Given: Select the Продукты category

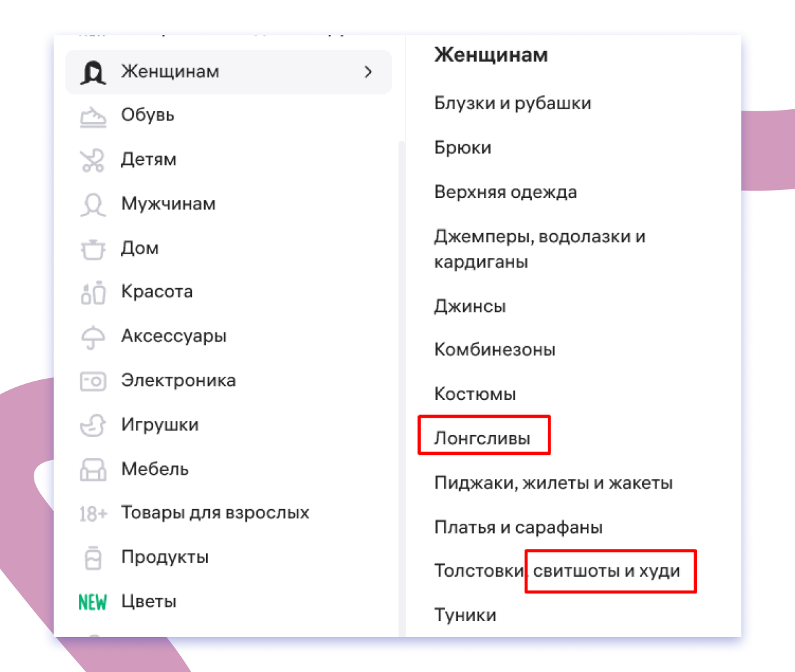Looking at the screenshot, I should coord(166,557).
